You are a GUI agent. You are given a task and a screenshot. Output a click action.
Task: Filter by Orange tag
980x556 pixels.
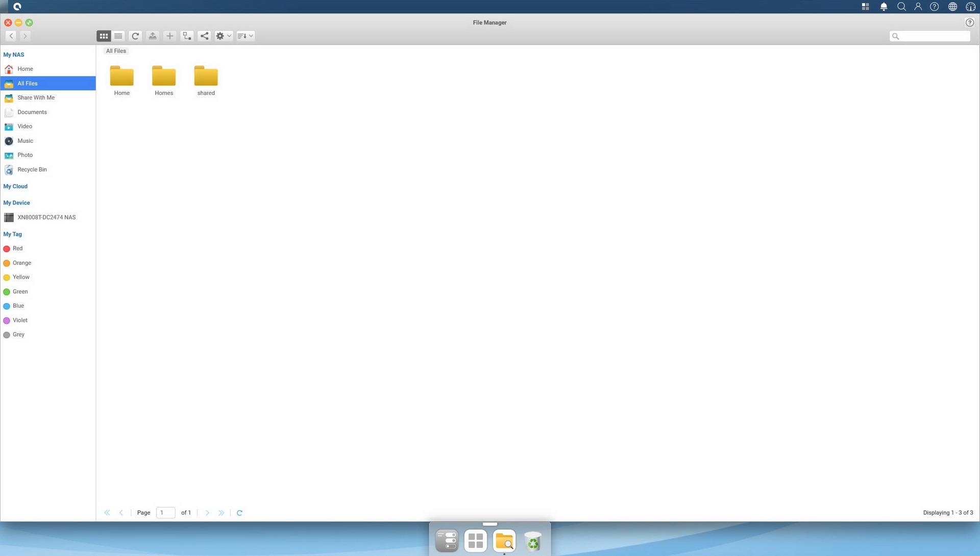48,263
